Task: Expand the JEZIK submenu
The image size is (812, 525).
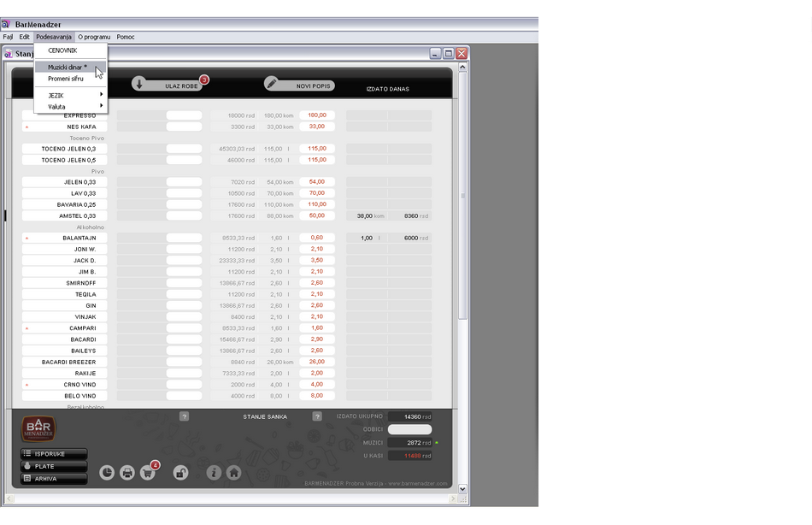Action: tap(70, 96)
